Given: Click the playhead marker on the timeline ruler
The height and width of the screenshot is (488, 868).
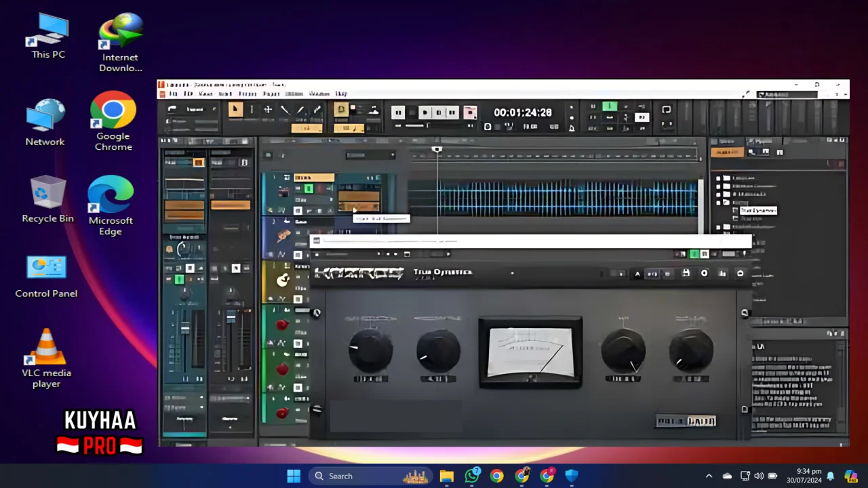Looking at the screenshot, I should (437, 149).
